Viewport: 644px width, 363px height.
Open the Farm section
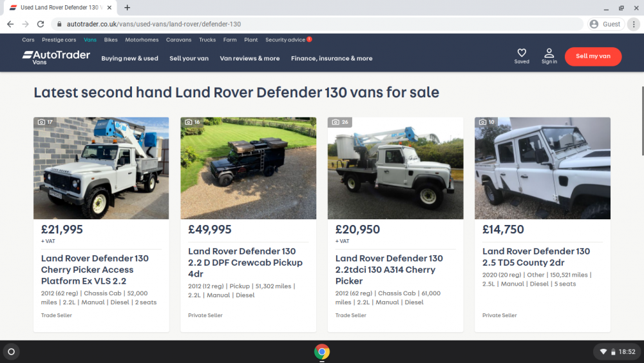pos(230,40)
